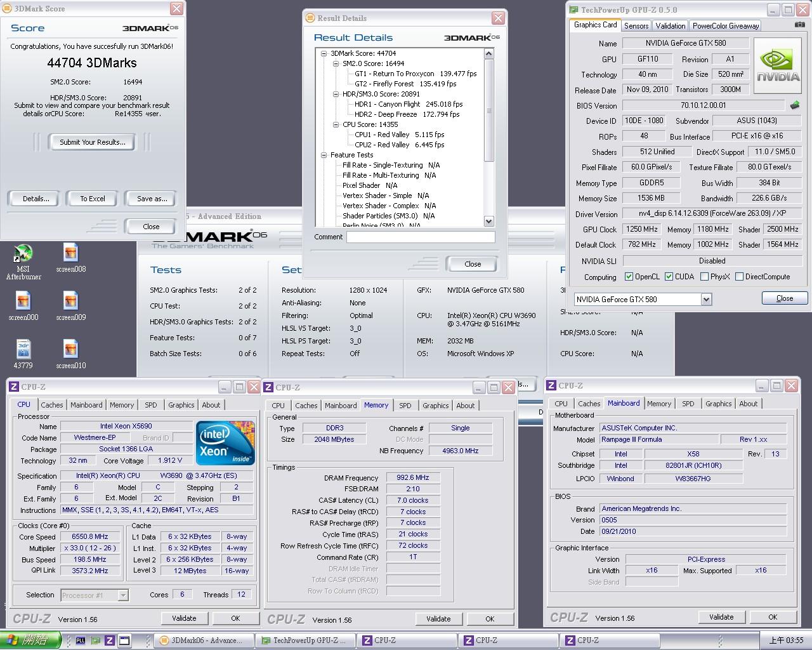Screen dimensions: 812x650
Task: Click To Excel button
Action: 93,199
